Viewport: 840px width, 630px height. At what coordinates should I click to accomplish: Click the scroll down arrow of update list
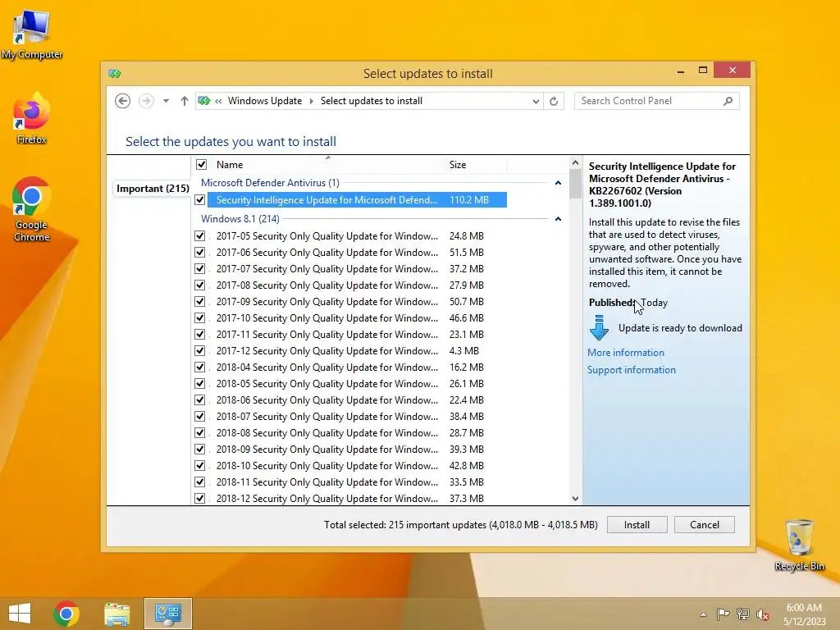click(x=575, y=498)
